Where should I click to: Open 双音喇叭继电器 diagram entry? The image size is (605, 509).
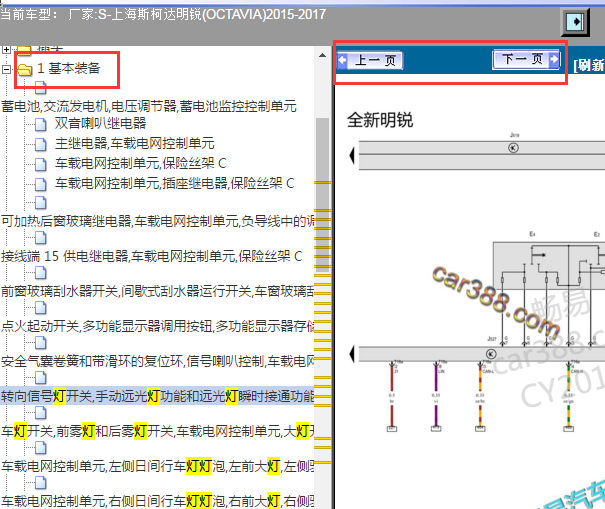click(x=100, y=123)
